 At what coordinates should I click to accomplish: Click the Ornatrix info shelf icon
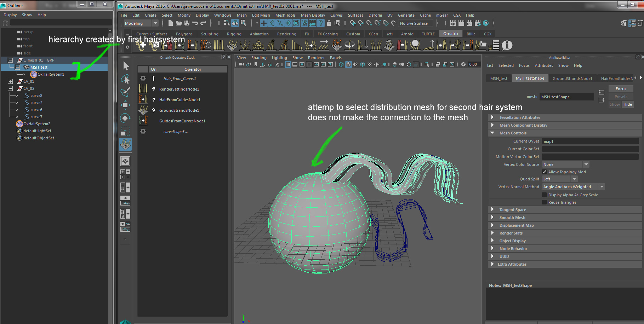[507, 45]
